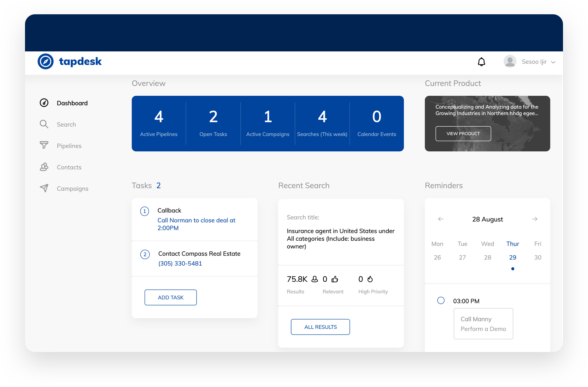Toggle the circle on Contact Compass Real Estate task

[x=145, y=254]
